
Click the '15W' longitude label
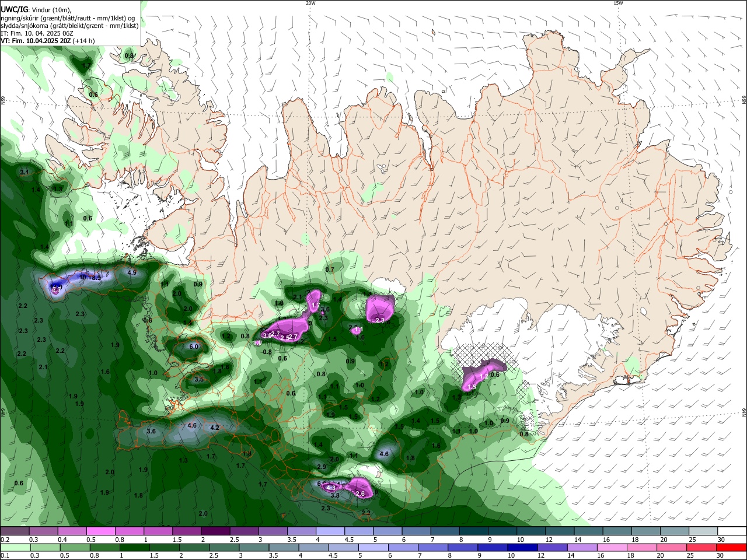point(618,3)
